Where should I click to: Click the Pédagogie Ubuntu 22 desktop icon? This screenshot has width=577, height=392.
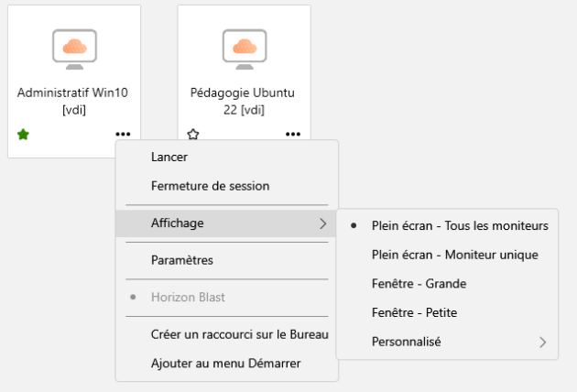click(245, 48)
